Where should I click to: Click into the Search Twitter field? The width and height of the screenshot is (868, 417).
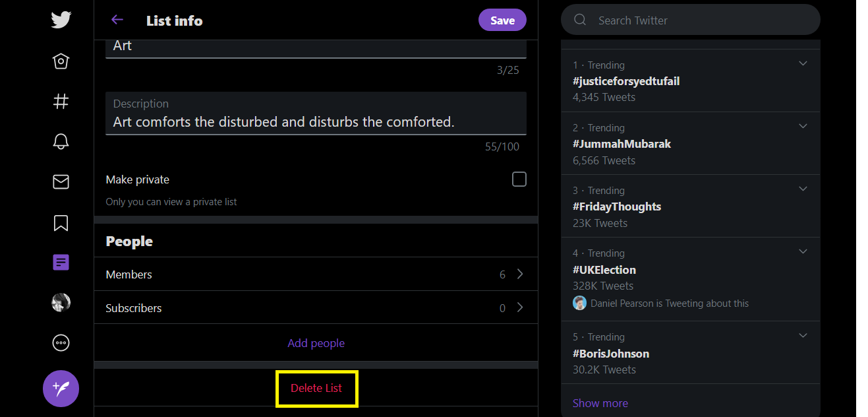tap(691, 20)
